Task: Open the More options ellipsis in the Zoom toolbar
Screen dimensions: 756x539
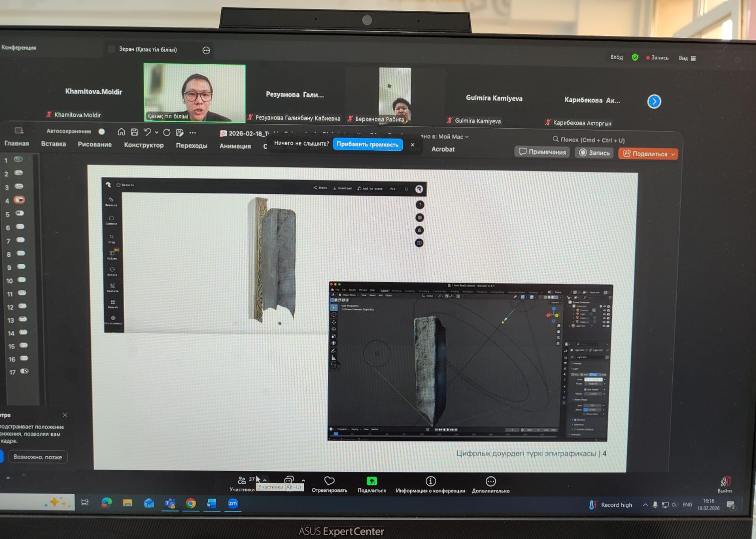Action: pos(490,481)
